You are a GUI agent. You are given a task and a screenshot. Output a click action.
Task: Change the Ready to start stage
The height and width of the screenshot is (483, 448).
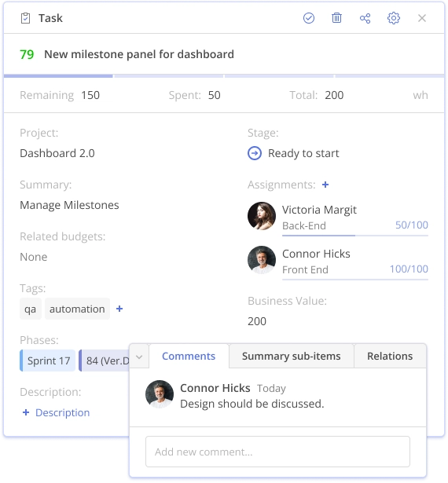[x=303, y=153]
